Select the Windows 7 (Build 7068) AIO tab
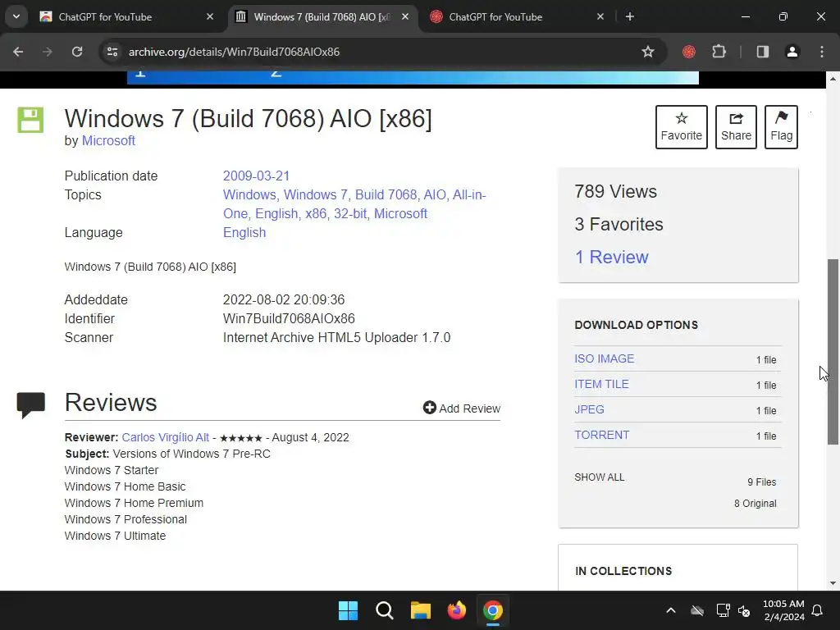This screenshot has height=630, width=840. click(322, 16)
